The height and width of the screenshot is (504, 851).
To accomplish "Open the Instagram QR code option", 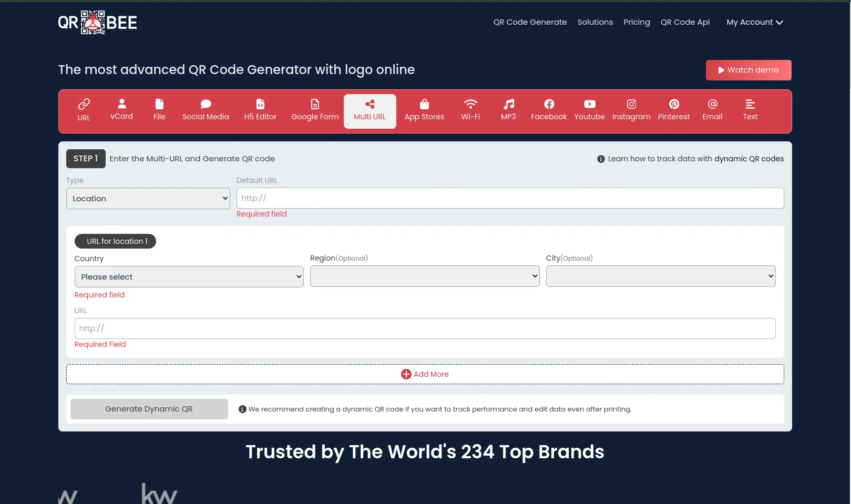I will coord(631,104).
